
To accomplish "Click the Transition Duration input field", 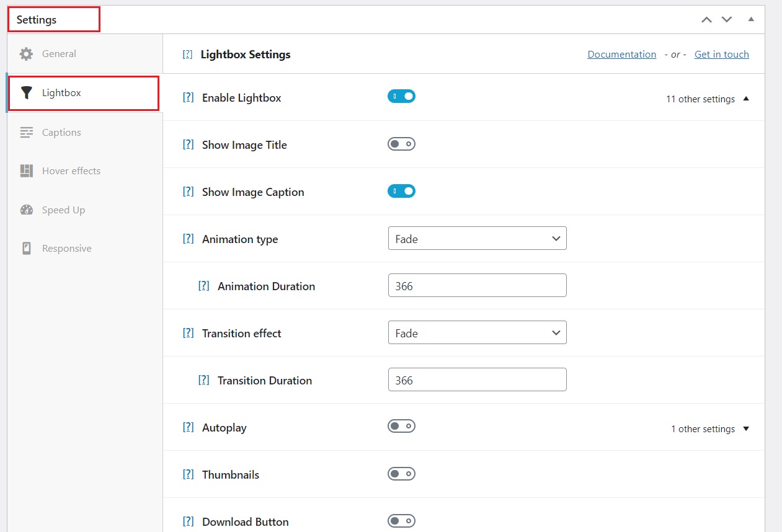I will pos(477,380).
